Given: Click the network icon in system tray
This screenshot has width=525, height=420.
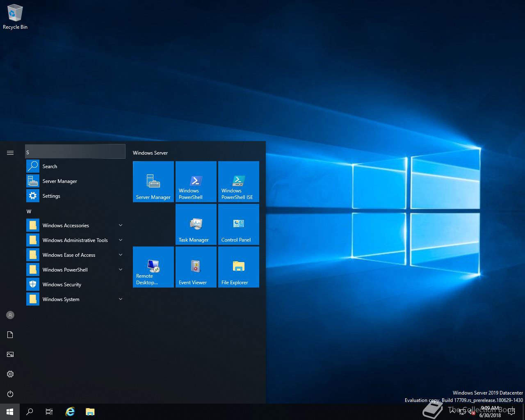Looking at the screenshot, I should click(462, 412).
